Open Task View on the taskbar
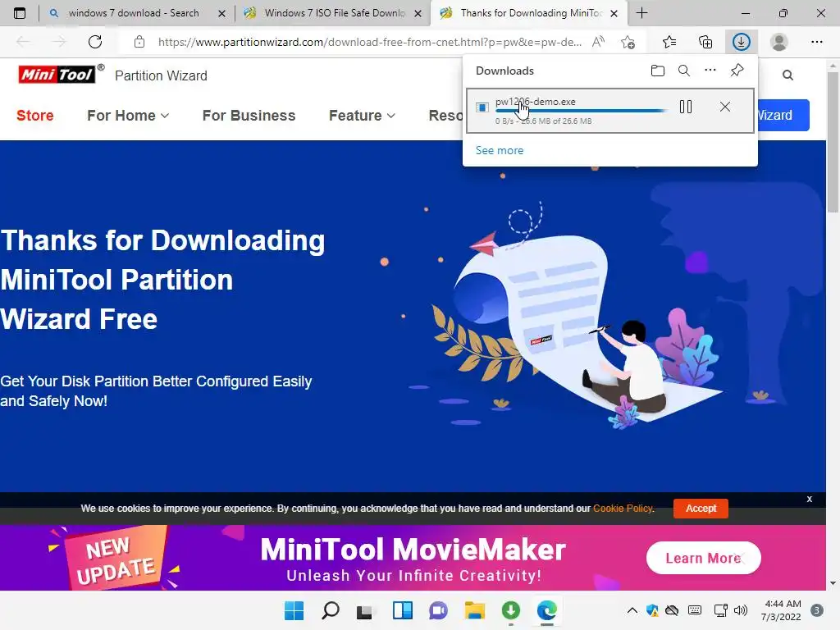 (x=365, y=610)
